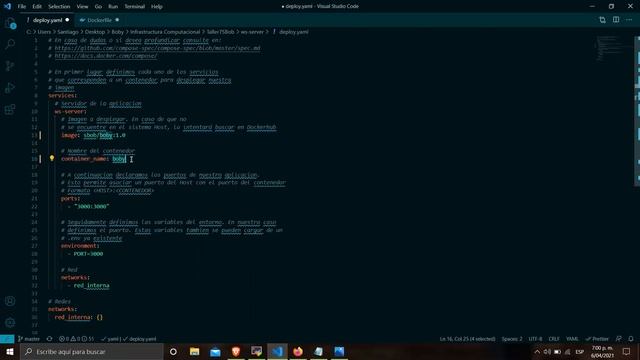Open the Go menu
The width and height of the screenshot is (640, 360).
[98, 7]
